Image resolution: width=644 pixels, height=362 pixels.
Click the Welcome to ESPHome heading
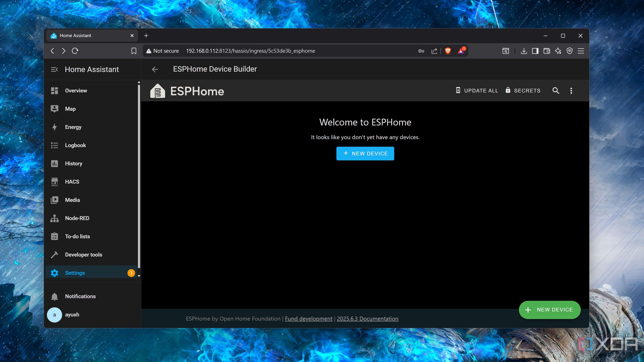[x=365, y=122]
